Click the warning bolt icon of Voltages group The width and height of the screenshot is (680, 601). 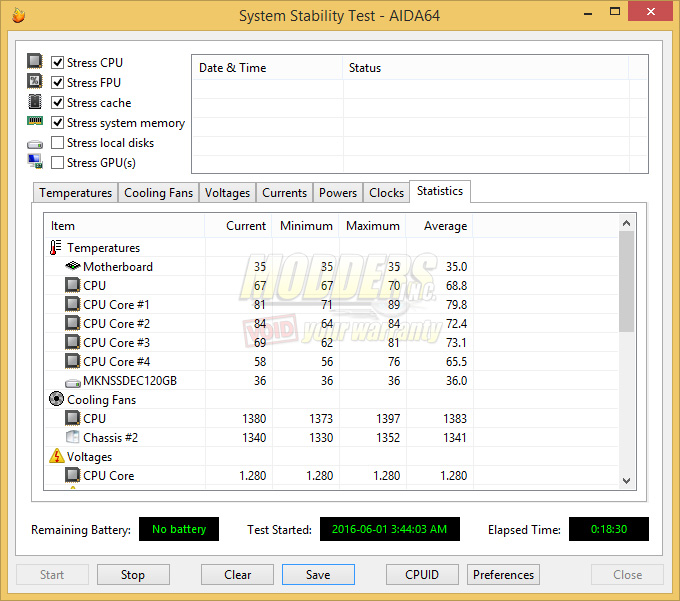57,456
